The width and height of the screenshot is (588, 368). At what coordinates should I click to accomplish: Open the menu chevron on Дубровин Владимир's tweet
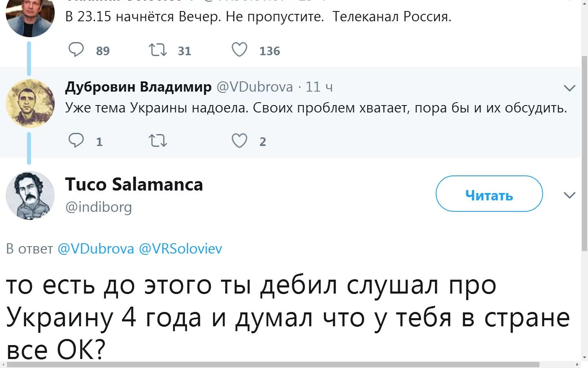click(569, 88)
